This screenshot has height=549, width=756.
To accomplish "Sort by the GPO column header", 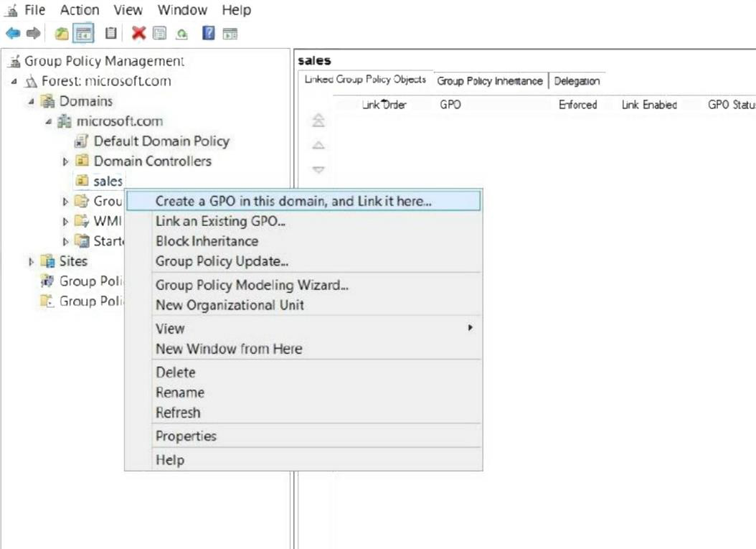I will pyautogui.click(x=450, y=105).
